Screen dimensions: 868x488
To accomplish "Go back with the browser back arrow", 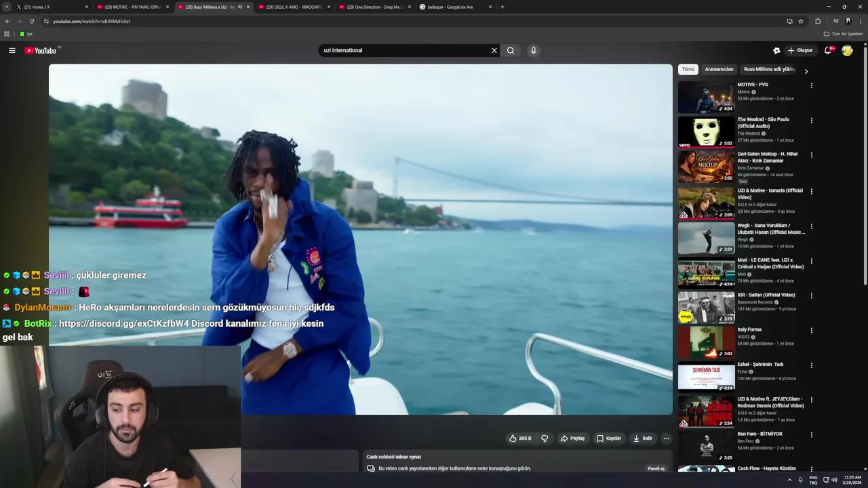I will (7, 21).
